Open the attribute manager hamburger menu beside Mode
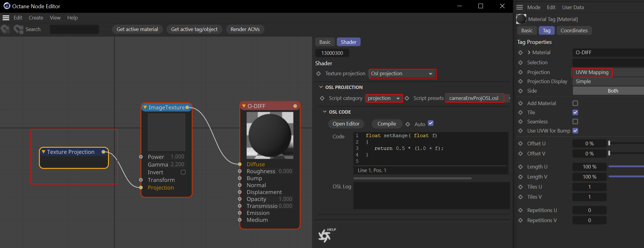The height and width of the screenshot is (248, 644). [520, 7]
